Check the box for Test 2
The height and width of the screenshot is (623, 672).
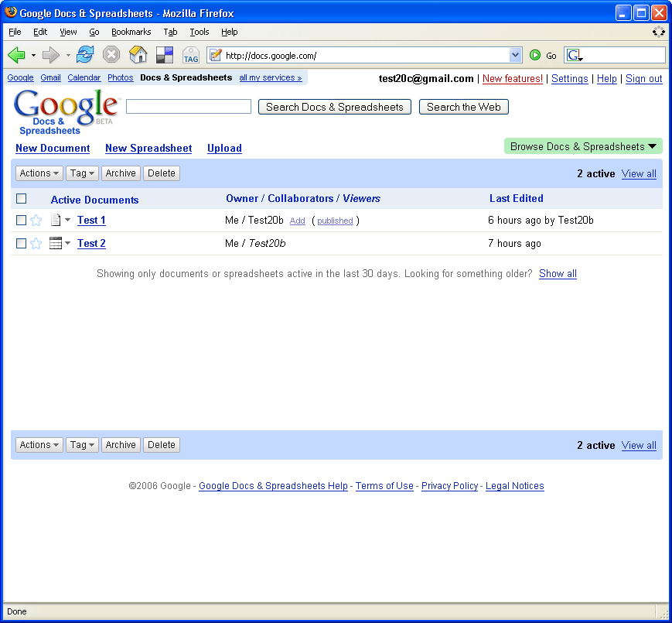pyautogui.click(x=21, y=243)
